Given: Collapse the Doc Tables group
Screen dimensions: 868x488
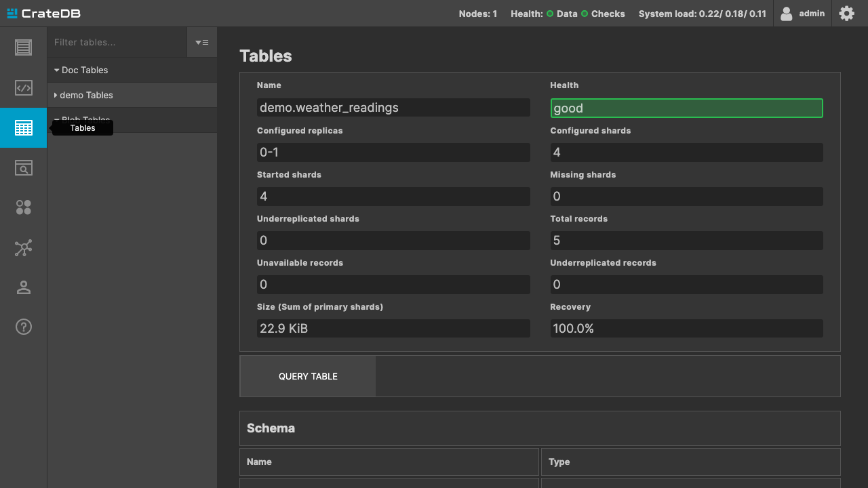Looking at the screenshot, I should click(132, 70).
